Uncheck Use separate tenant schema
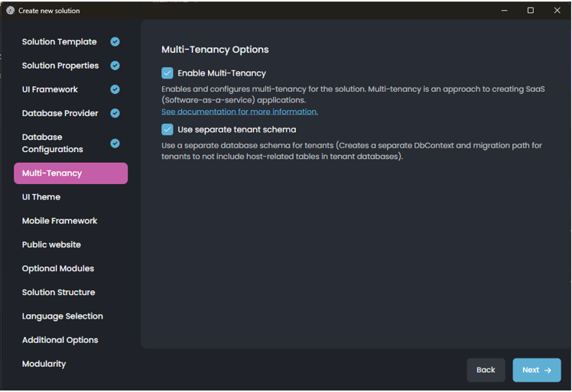This screenshot has height=392, width=572. (x=167, y=130)
